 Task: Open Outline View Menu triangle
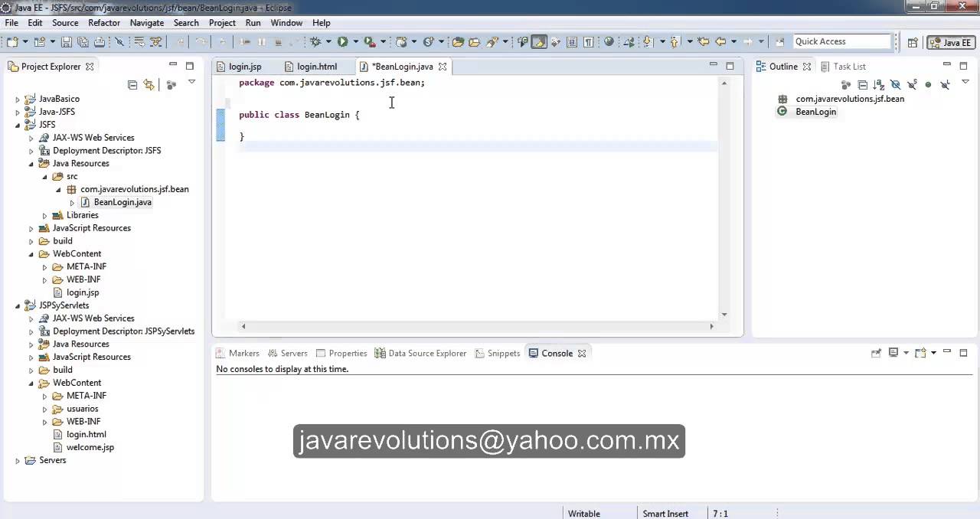964,83
